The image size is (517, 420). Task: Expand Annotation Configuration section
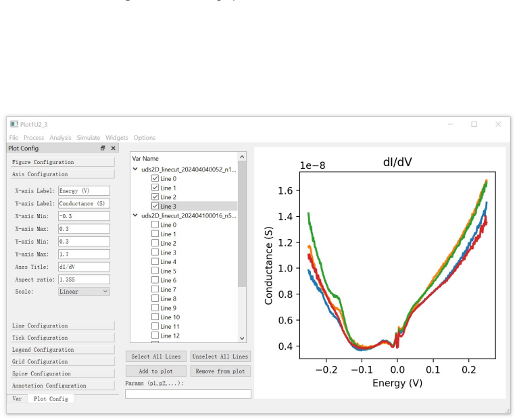62,386
